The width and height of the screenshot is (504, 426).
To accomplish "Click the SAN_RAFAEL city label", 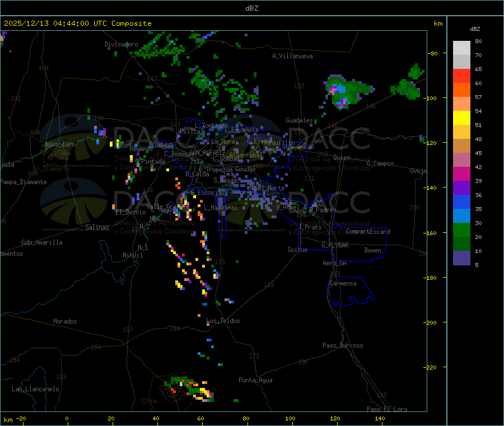I will [x=207, y=152].
